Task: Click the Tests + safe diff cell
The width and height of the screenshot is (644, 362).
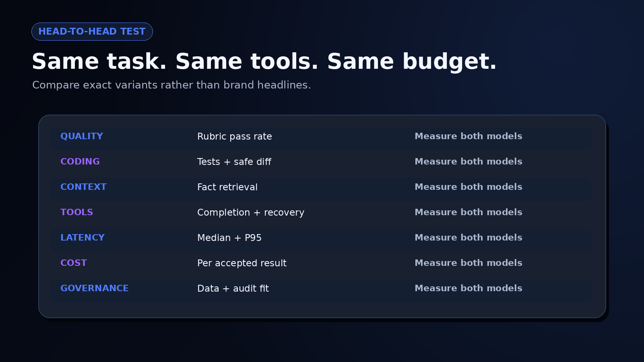Action: pyautogui.click(x=234, y=162)
